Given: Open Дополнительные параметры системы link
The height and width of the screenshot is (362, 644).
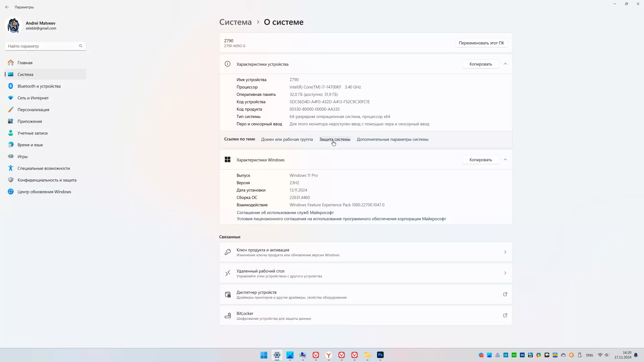Looking at the screenshot, I should click(x=392, y=139).
